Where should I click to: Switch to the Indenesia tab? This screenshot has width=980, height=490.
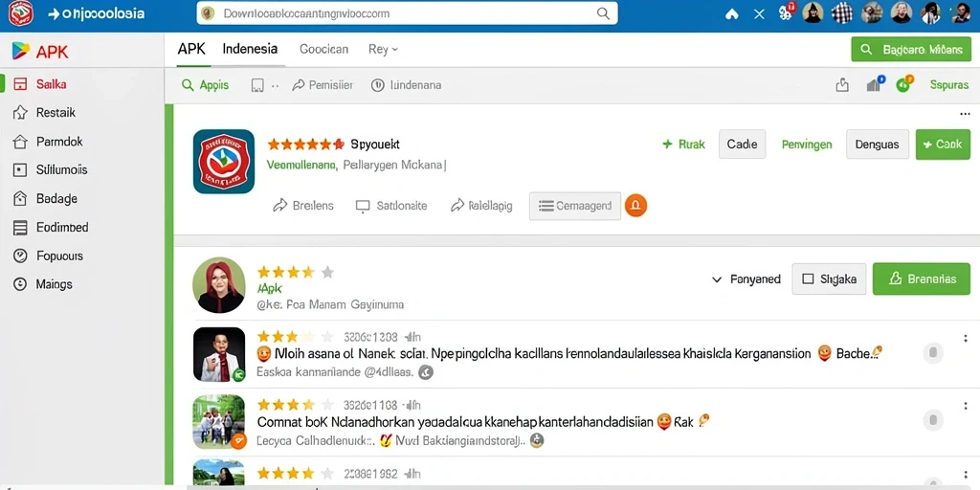click(250, 49)
